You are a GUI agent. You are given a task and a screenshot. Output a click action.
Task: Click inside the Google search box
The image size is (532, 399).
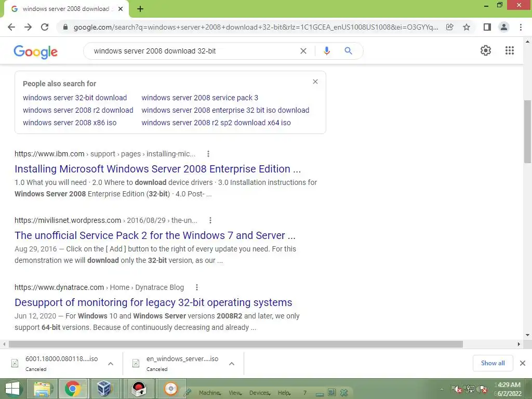(193, 51)
